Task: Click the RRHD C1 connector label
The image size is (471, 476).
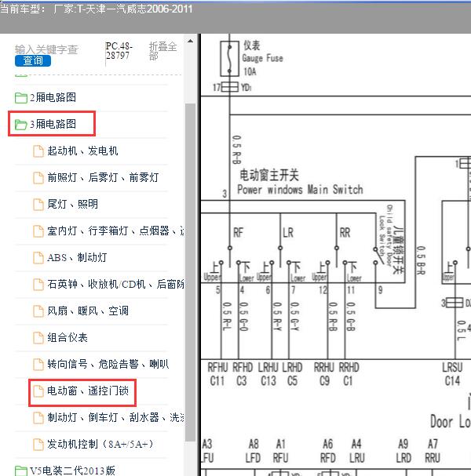Action: [x=349, y=374]
